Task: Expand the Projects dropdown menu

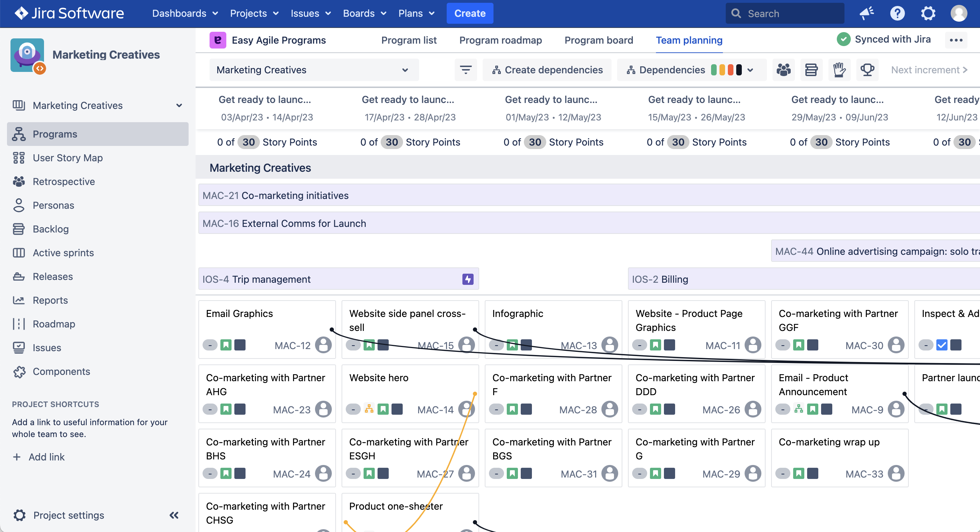Action: [x=254, y=13]
